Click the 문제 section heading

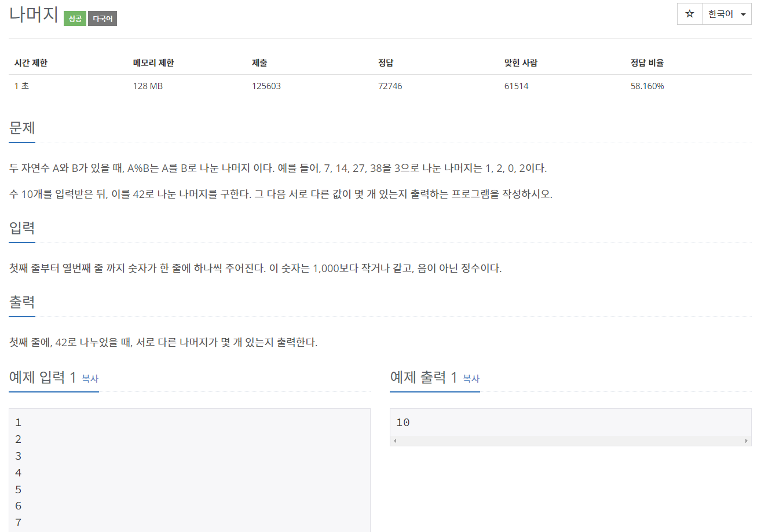pyautogui.click(x=22, y=127)
